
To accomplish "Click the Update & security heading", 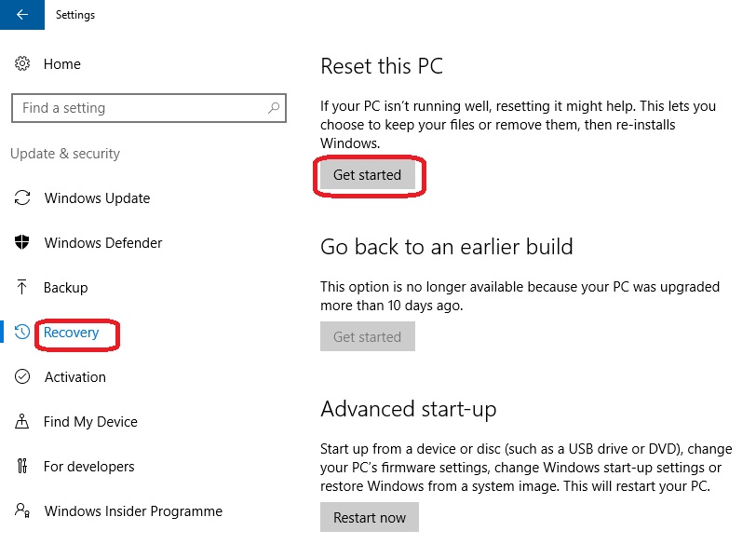I will coord(66,154).
